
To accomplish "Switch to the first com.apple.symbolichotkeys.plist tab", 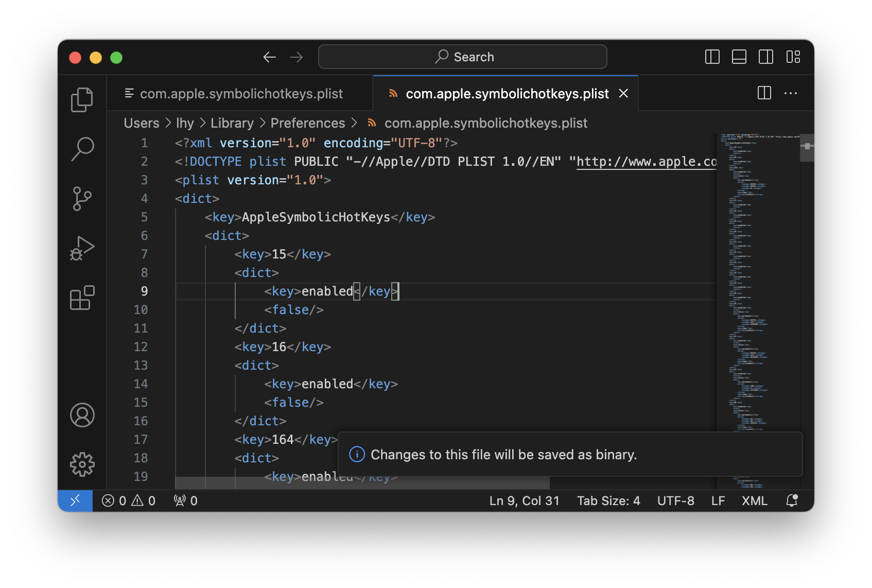I will [240, 93].
